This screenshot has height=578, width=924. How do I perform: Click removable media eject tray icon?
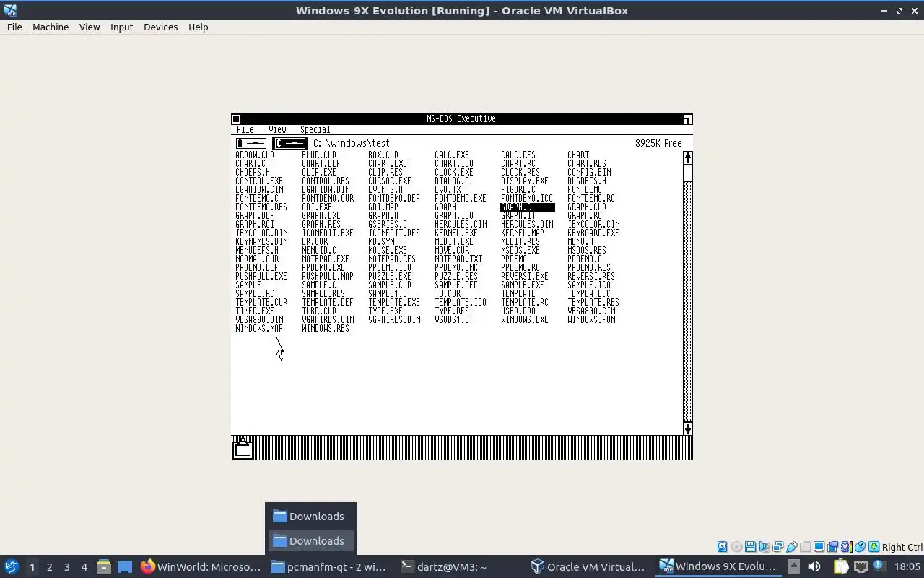point(793,566)
